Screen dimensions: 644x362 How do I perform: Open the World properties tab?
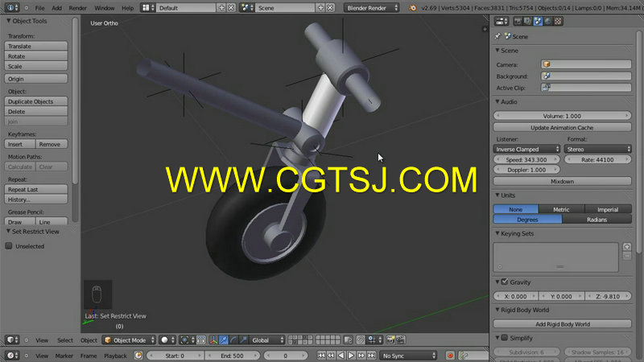(x=547, y=21)
